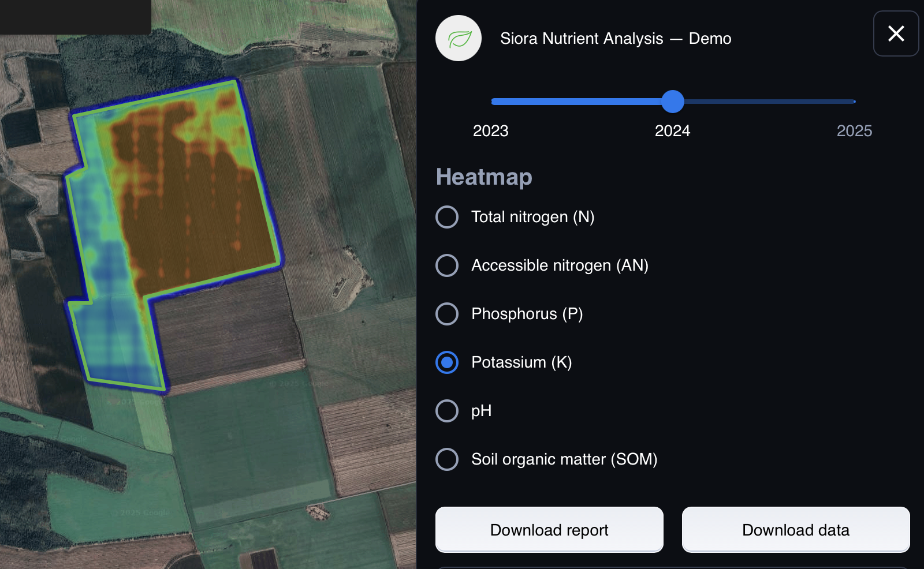Screen dimensions: 924x569
Task: Switch heatmap to pH
Action: [447, 411]
